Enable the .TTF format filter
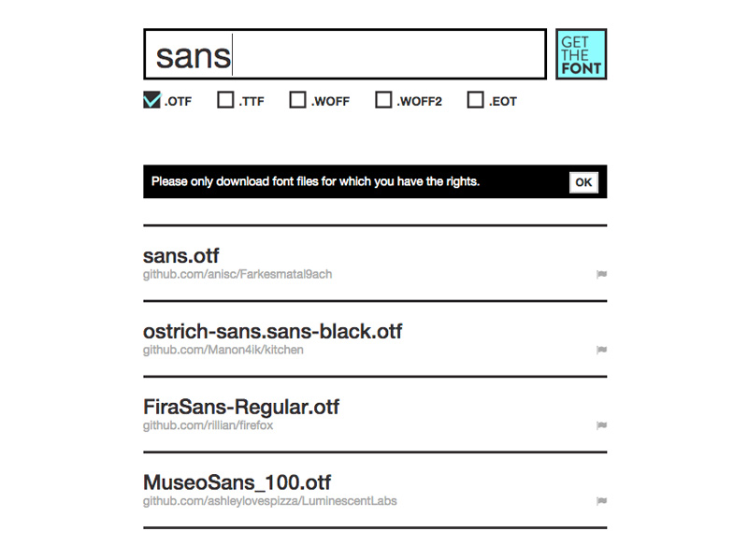748x560 pixels. coord(224,98)
